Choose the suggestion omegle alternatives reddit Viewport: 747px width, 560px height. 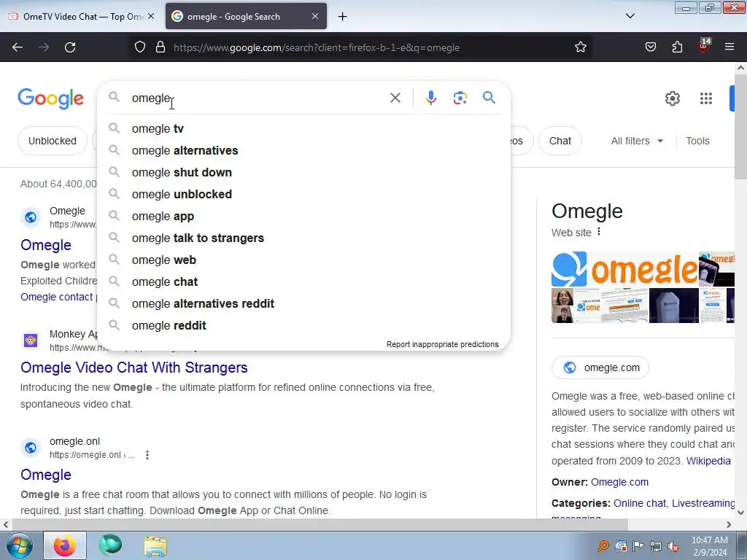303,304
